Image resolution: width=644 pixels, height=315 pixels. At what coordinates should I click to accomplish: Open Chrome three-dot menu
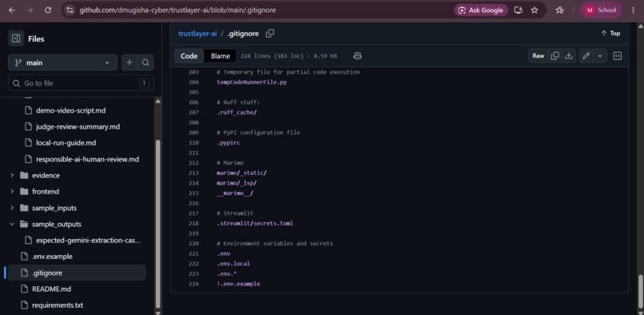[x=633, y=10]
